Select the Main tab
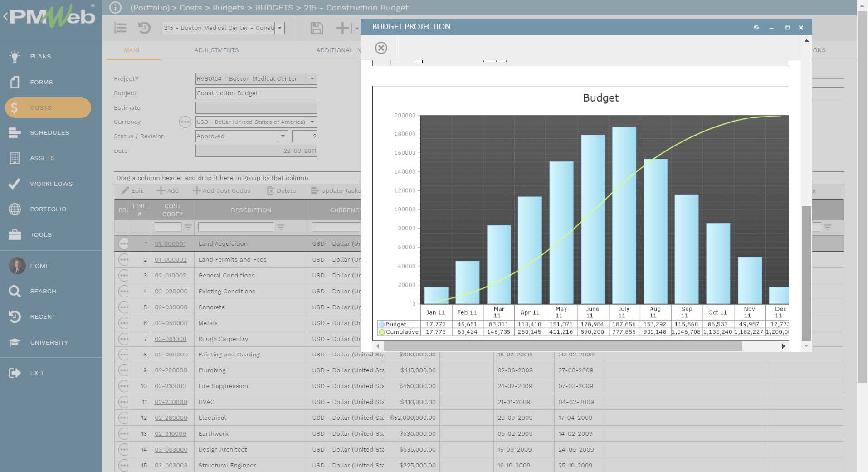This screenshot has width=868, height=472. pos(132,50)
